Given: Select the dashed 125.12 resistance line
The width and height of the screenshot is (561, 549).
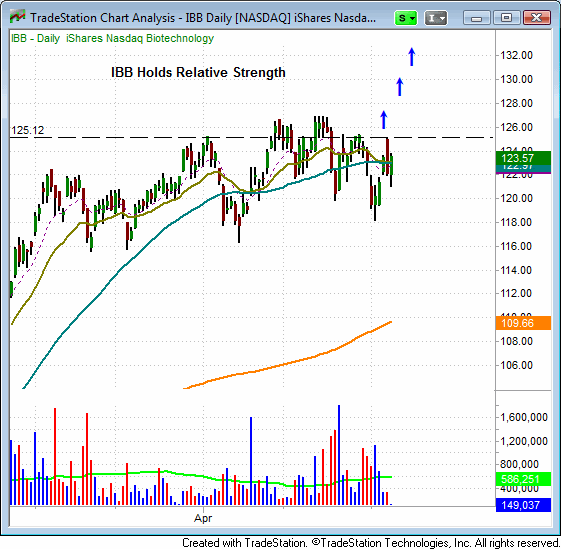Looking at the screenshot, I should [252, 137].
